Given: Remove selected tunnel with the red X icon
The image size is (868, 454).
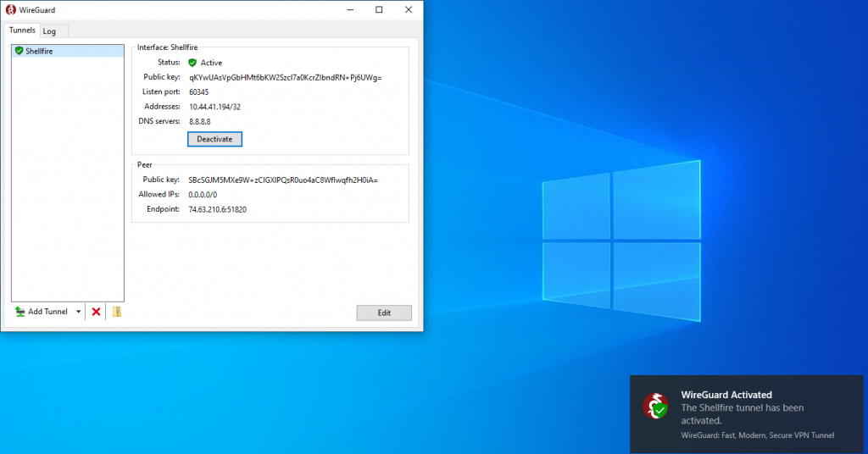Looking at the screenshot, I should [x=96, y=312].
